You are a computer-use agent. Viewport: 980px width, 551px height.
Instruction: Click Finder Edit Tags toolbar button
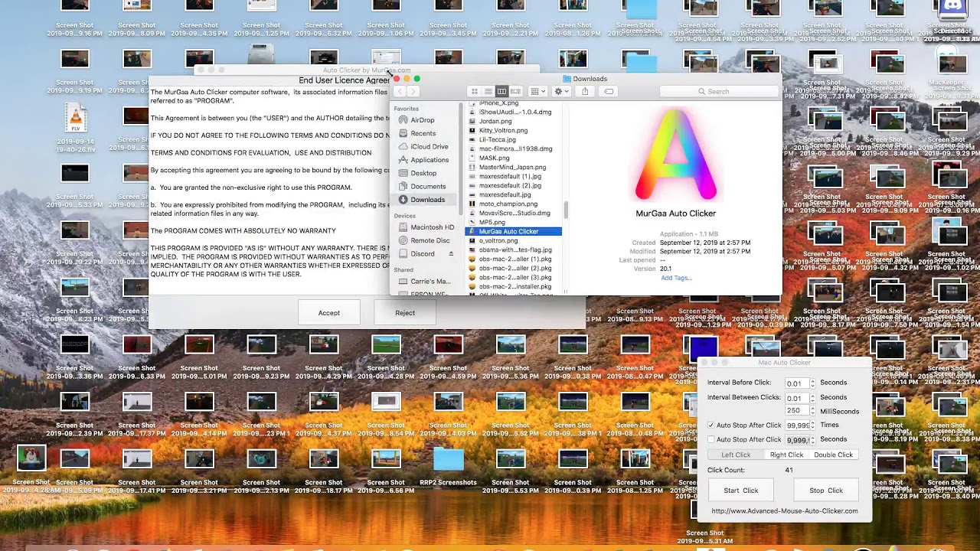pos(609,91)
